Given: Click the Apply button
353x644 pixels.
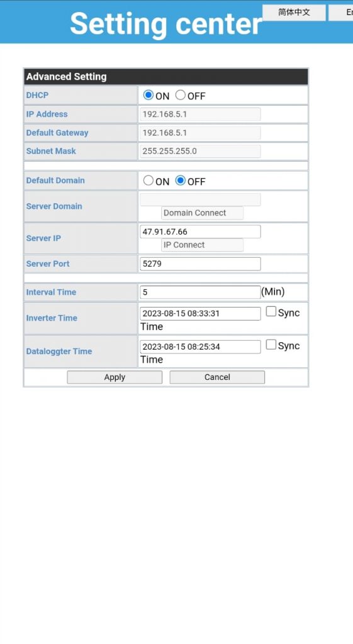Looking at the screenshot, I should (115, 377).
